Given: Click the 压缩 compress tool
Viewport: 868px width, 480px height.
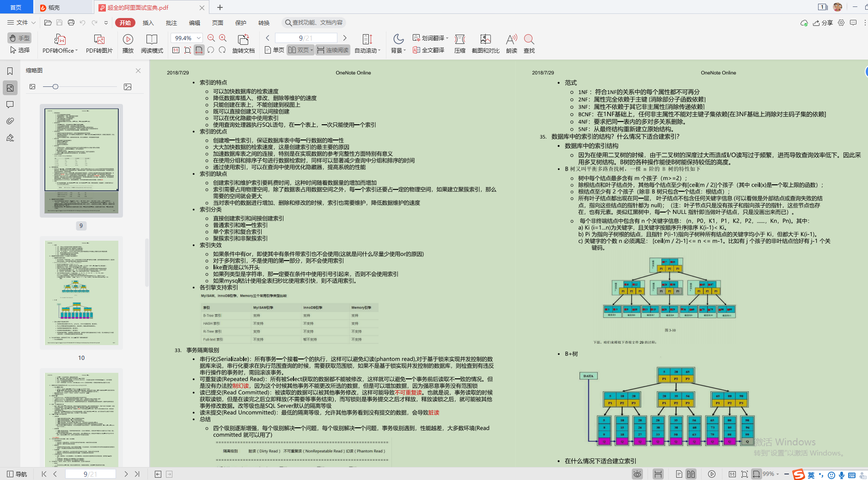Looking at the screenshot, I should tap(460, 44).
